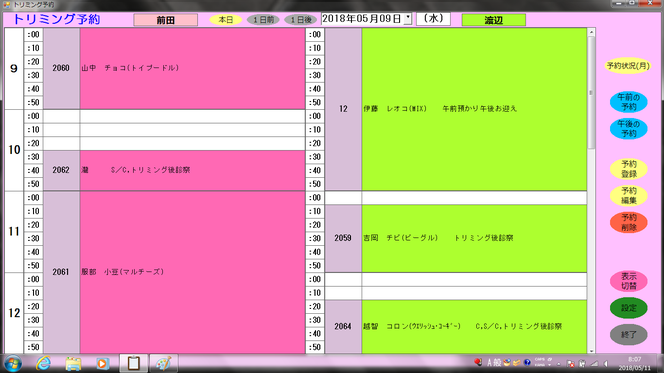
Task: Click the 予約登録 register button
Action: coord(628,169)
